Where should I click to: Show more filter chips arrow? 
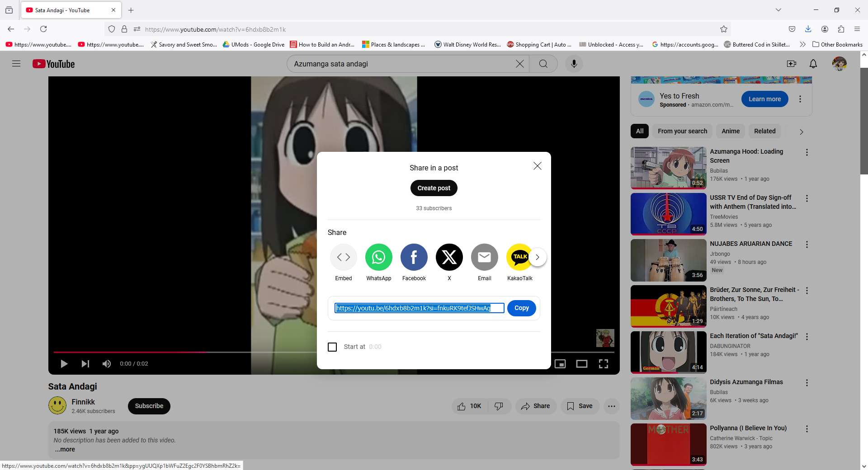click(x=802, y=132)
